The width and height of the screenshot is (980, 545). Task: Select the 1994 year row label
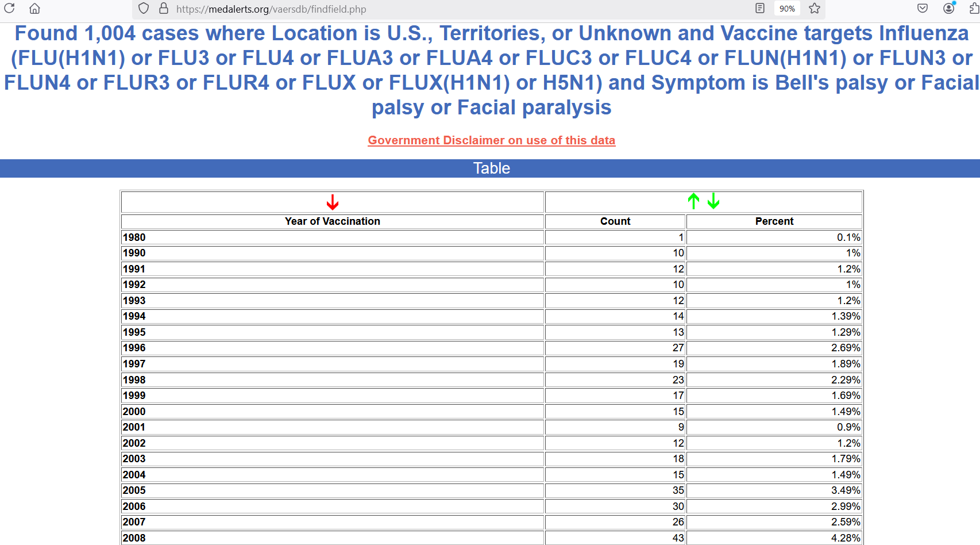coord(134,316)
